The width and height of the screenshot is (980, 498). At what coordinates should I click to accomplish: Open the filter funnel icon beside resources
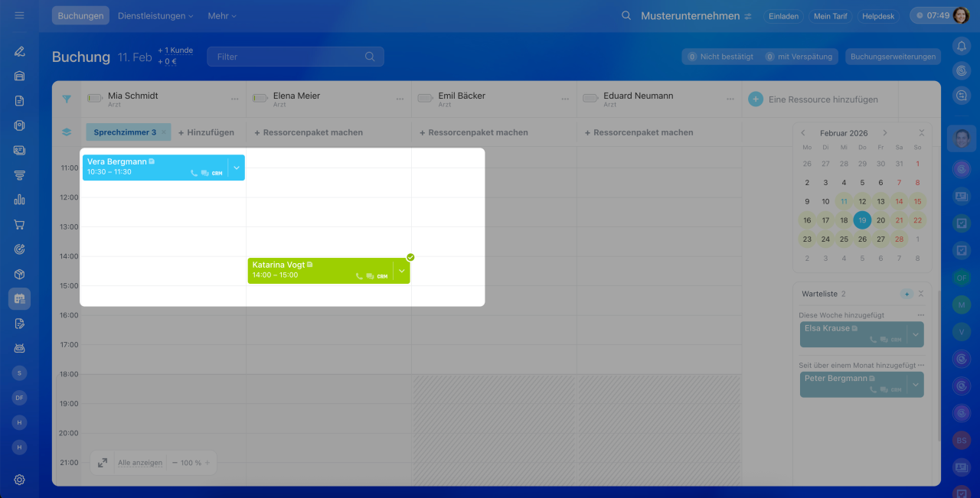click(x=67, y=99)
